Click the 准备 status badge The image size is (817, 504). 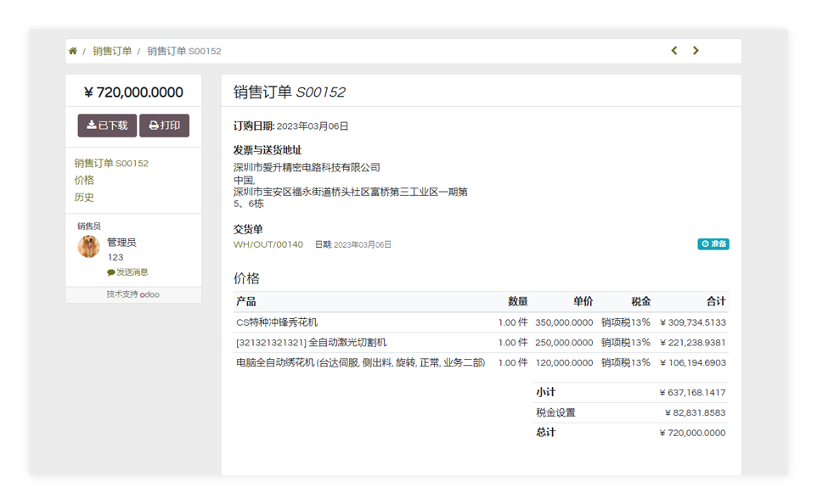pos(713,244)
